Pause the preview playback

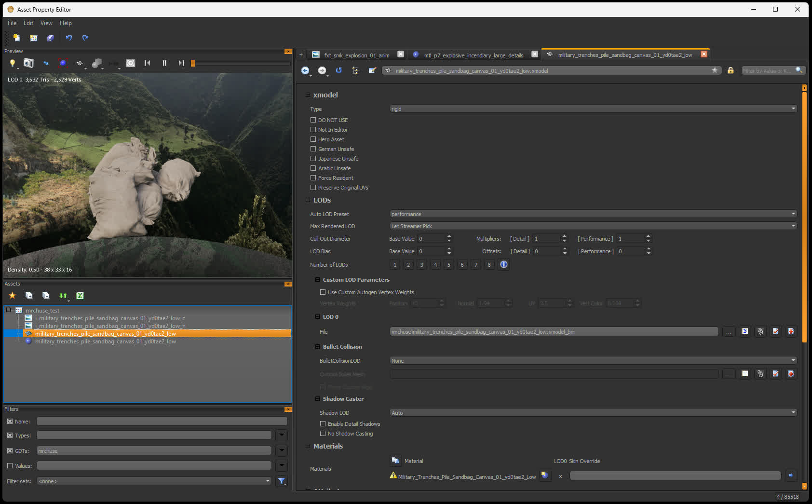164,63
